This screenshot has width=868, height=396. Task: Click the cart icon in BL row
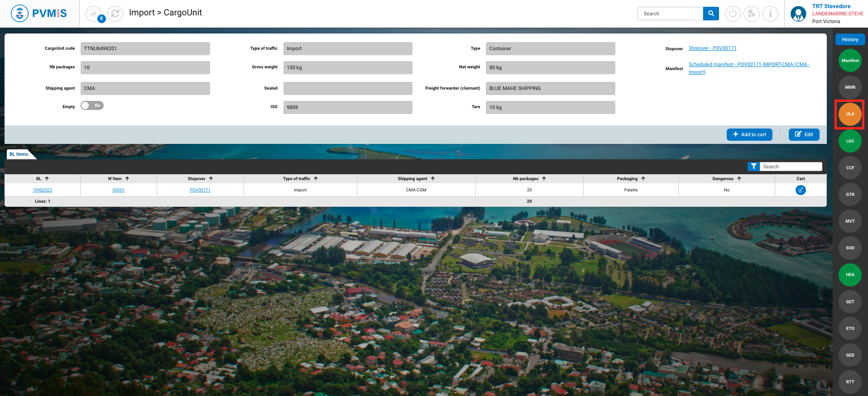[801, 190]
